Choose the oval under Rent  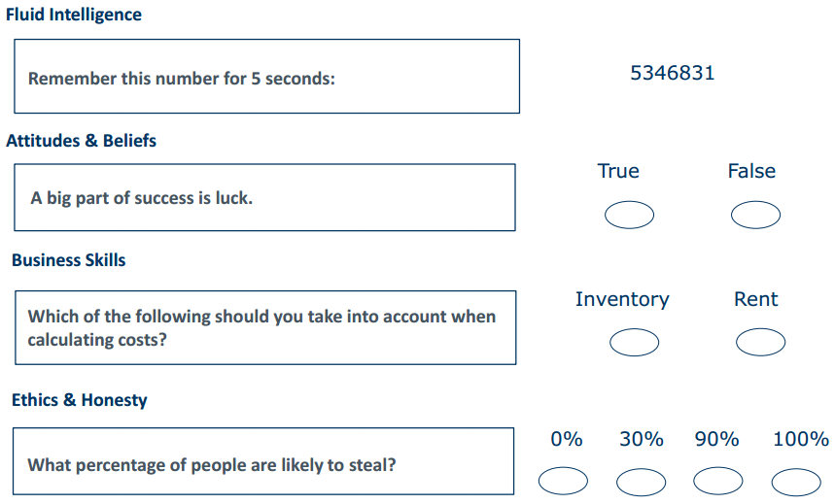[760, 342]
